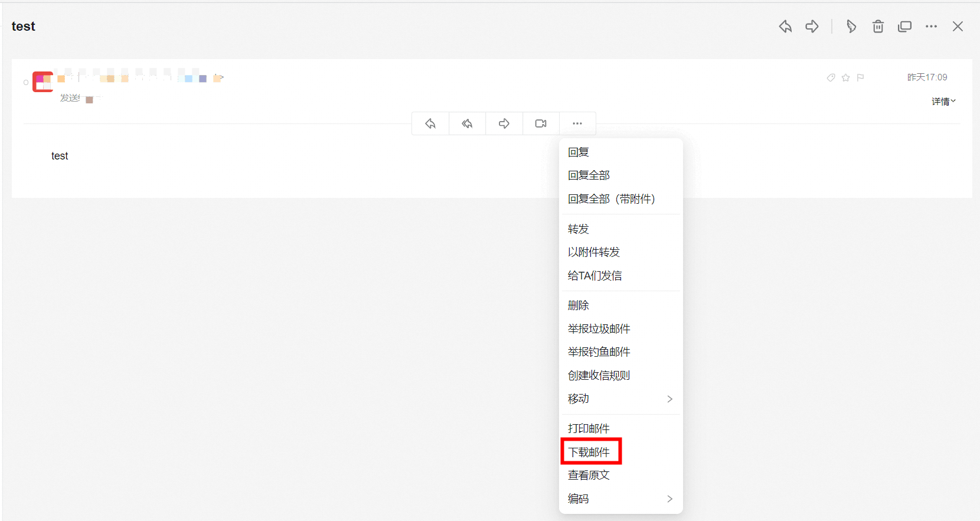Viewport: 980px width, 521px height.
Task: Select 转发 from the menu
Action: click(621, 229)
